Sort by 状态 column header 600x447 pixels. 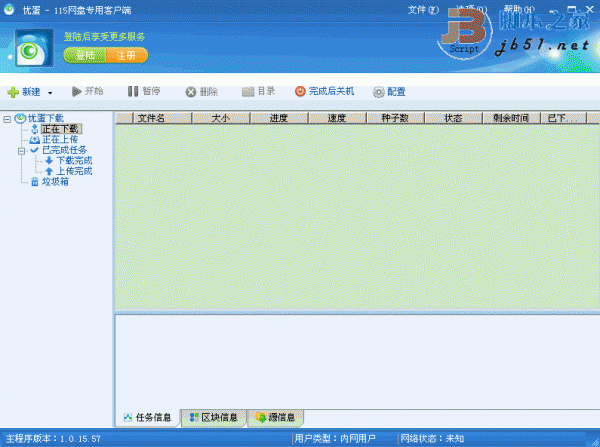click(453, 118)
